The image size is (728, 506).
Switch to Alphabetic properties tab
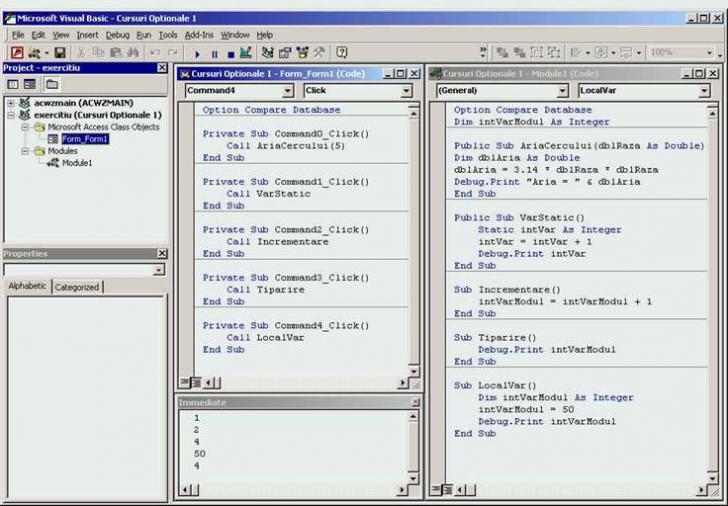pyautogui.click(x=27, y=286)
